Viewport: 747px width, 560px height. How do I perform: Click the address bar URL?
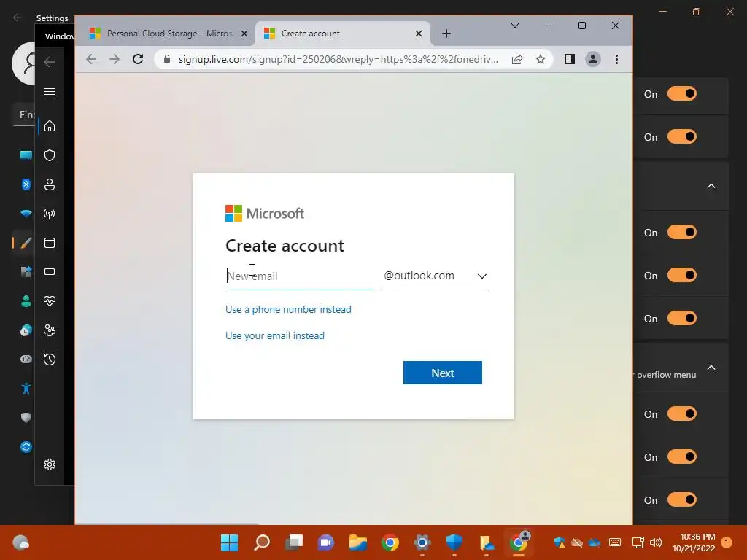pyautogui.click(x=338, y=59)
